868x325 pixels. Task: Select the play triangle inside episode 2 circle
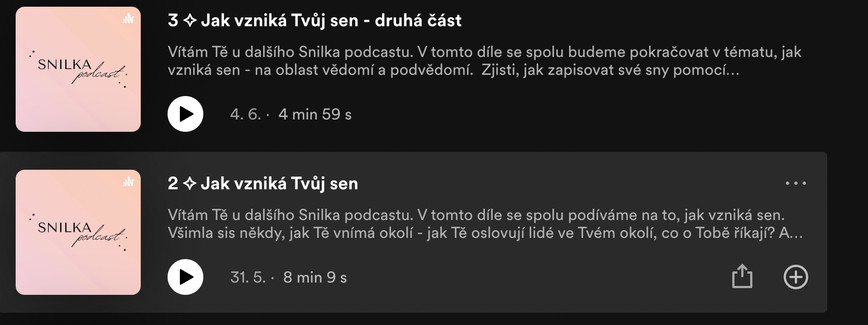[x=187, y=276]
